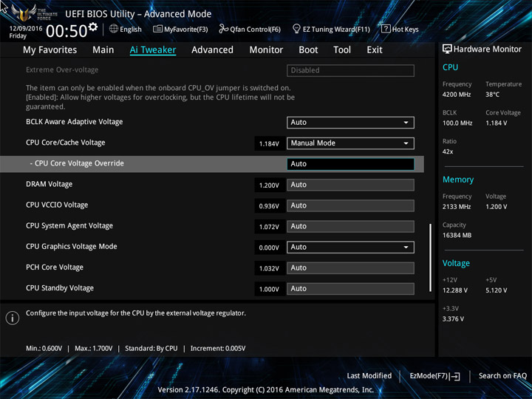Click the 12.288 V reading
This screenshot has height=399, width=532.
(x=455, y=290)
